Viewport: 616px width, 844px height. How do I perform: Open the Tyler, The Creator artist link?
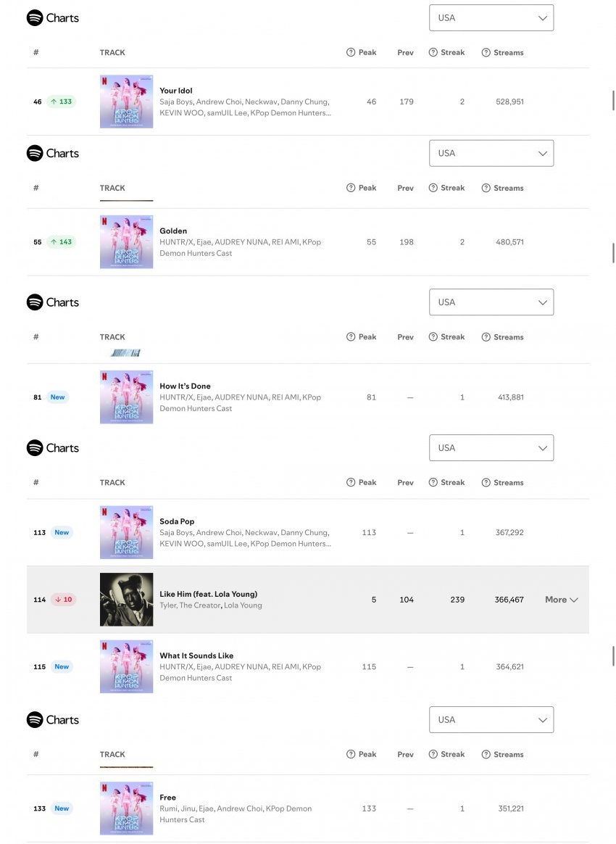pos(190,605)
